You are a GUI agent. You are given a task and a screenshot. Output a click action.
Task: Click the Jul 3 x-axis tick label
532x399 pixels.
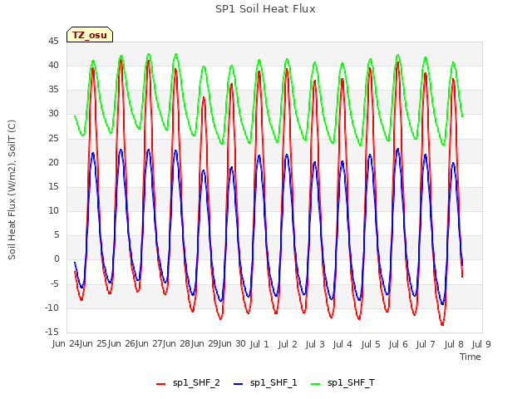click(315, 344)
